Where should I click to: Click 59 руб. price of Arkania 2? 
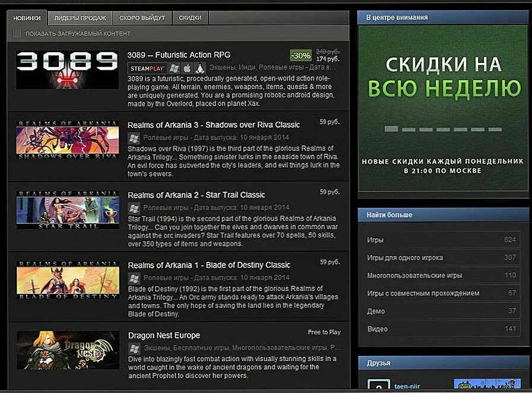click(330, 192)
